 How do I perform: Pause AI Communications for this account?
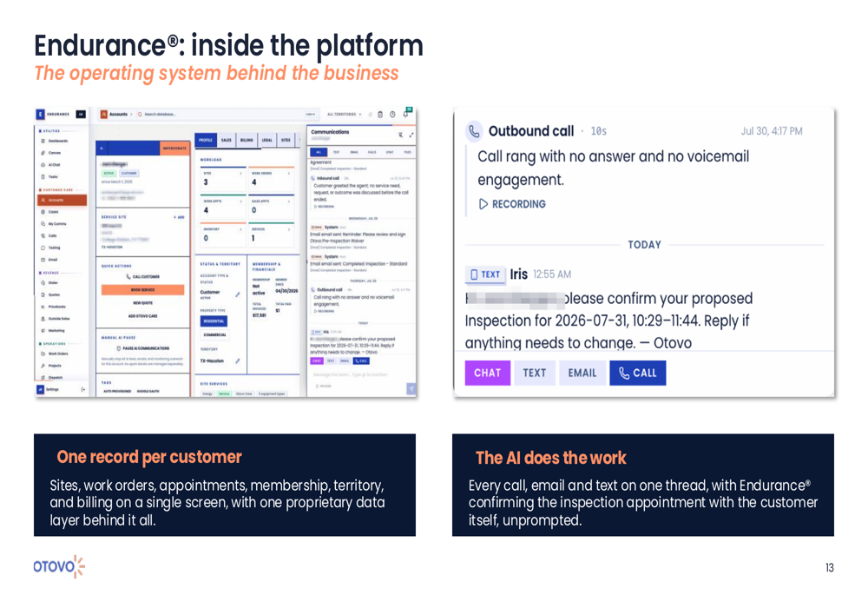click(x=143, y=348)
